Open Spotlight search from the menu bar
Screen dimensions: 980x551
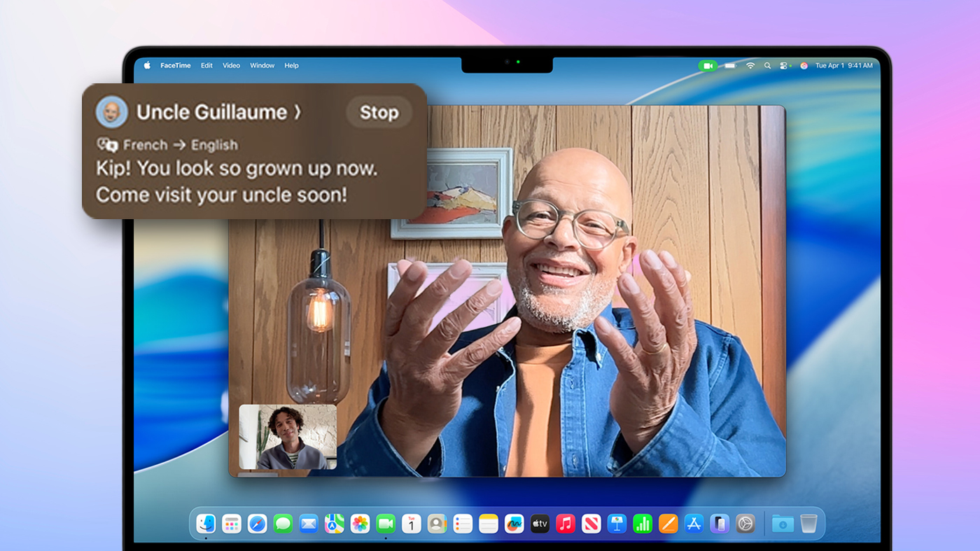click(x=767, y=65)
